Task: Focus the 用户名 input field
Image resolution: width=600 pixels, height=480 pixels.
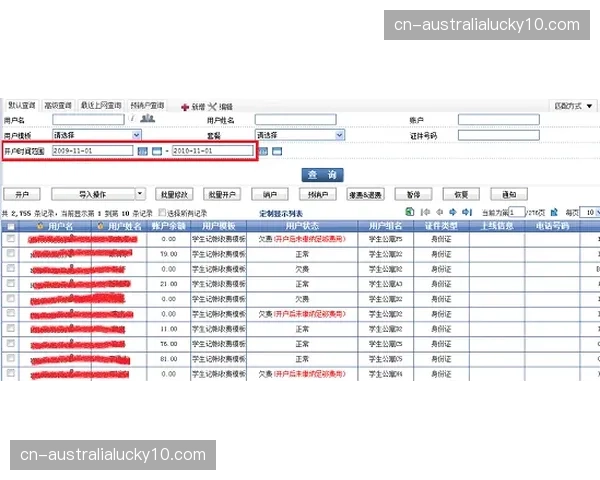Action: pos(88,119)
